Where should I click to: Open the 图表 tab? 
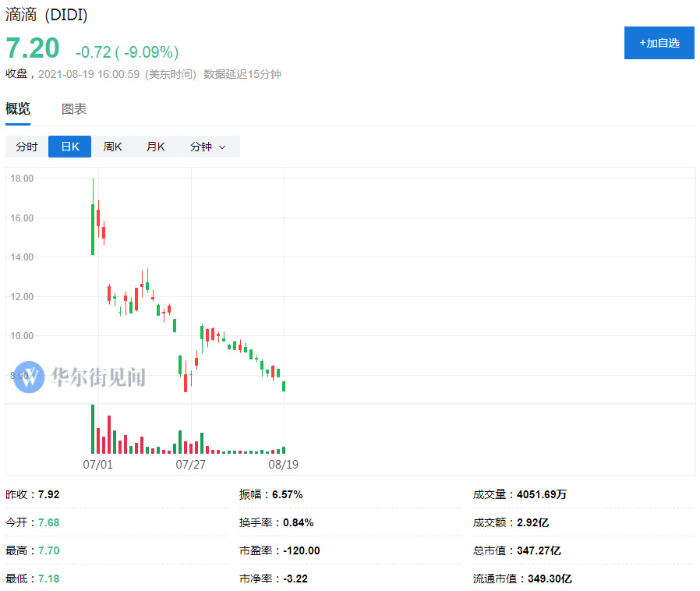74,109
